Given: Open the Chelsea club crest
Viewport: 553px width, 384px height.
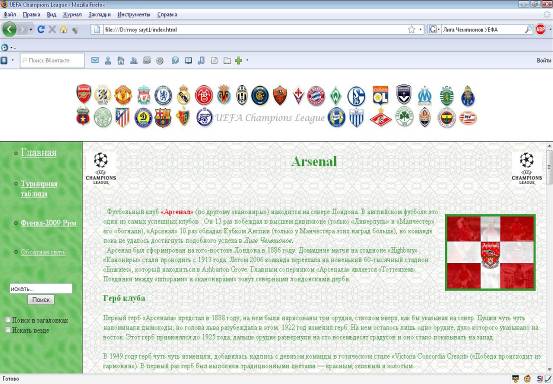Looking at the screenshot, I should pos(163,95).
